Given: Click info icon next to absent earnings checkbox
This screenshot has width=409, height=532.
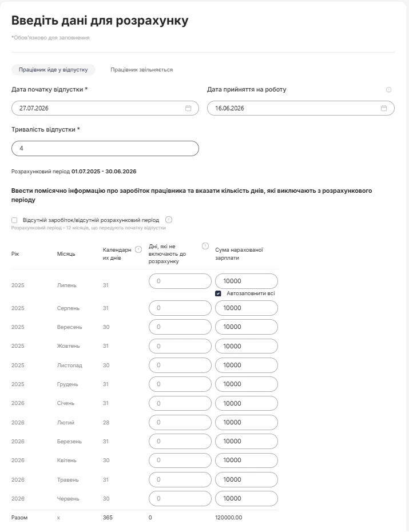Looking at the screenshot, I should pyautogui.click(x=169, y=220).
